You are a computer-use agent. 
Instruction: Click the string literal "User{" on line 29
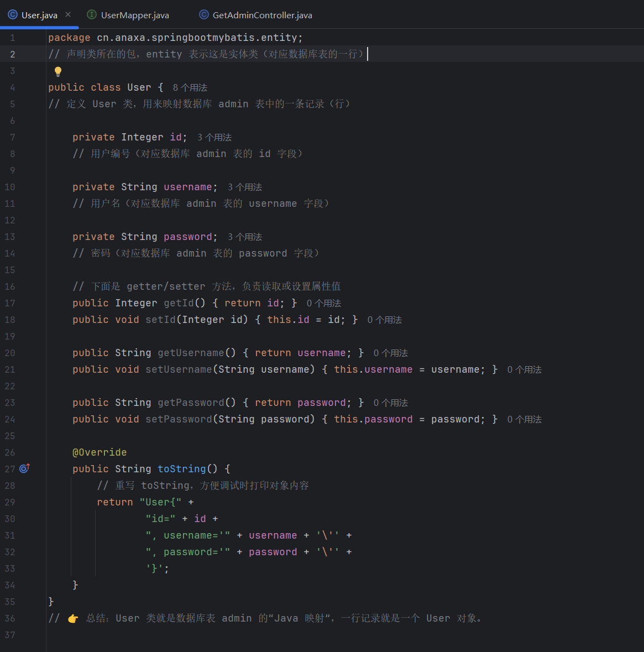[160, 502]
